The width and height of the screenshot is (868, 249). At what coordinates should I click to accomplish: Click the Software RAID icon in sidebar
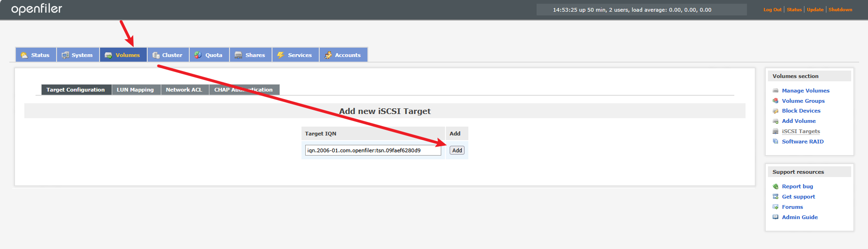pyautogui.click(x=776, y=142)
